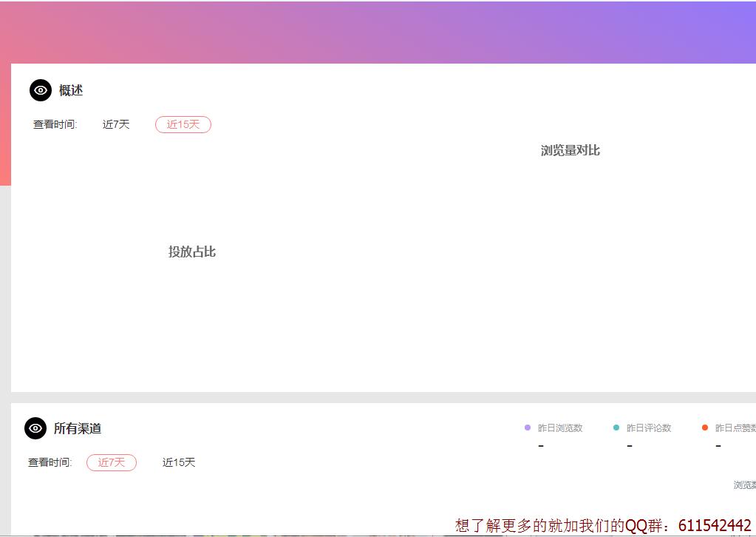Toggle the 昨日点赞数 legend entry
Image resolution: width=756 pixels, height=537 pixels.
[735, 428]
